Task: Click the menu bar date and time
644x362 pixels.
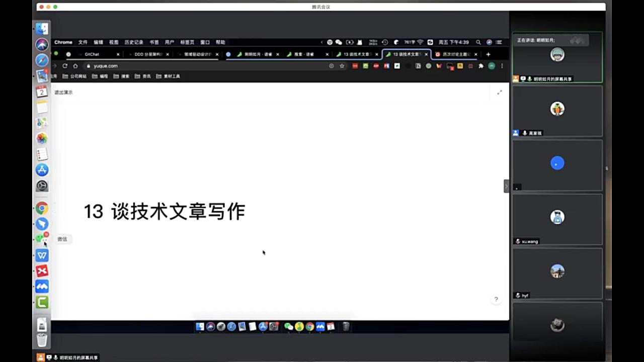Action: [453, 42]
